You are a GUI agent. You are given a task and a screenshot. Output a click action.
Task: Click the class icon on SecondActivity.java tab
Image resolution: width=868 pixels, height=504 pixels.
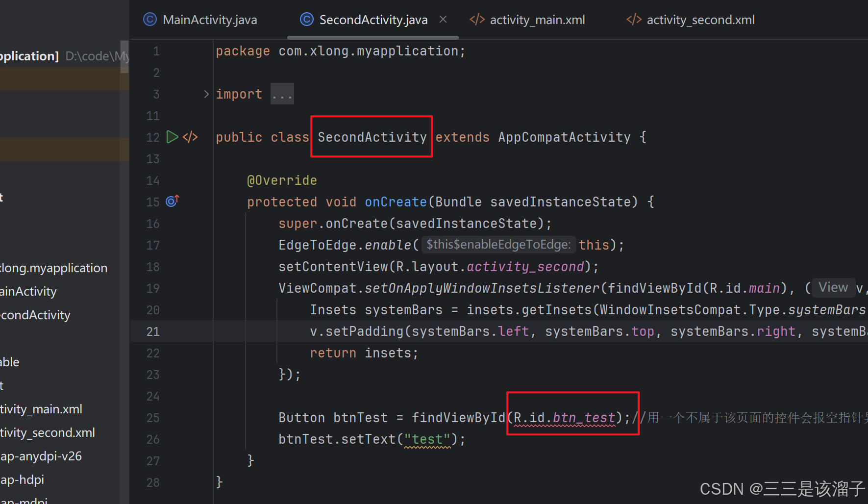tap(307, 19)
